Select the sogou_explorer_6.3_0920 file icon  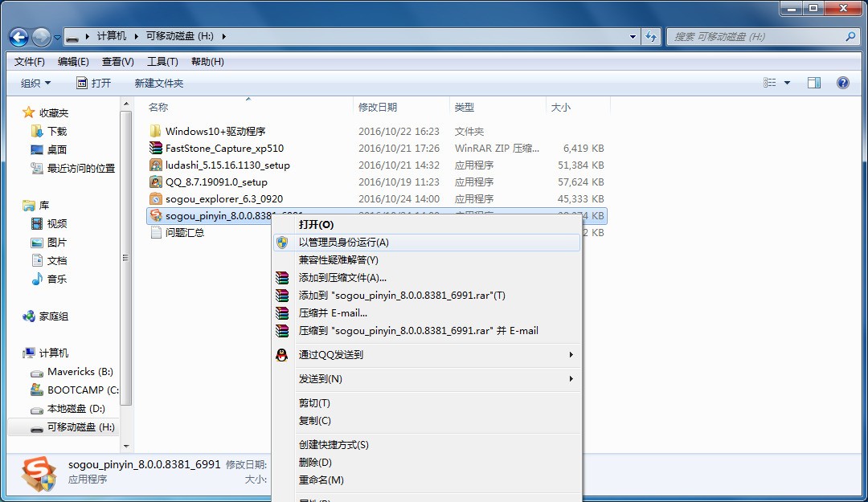[156, 199]
